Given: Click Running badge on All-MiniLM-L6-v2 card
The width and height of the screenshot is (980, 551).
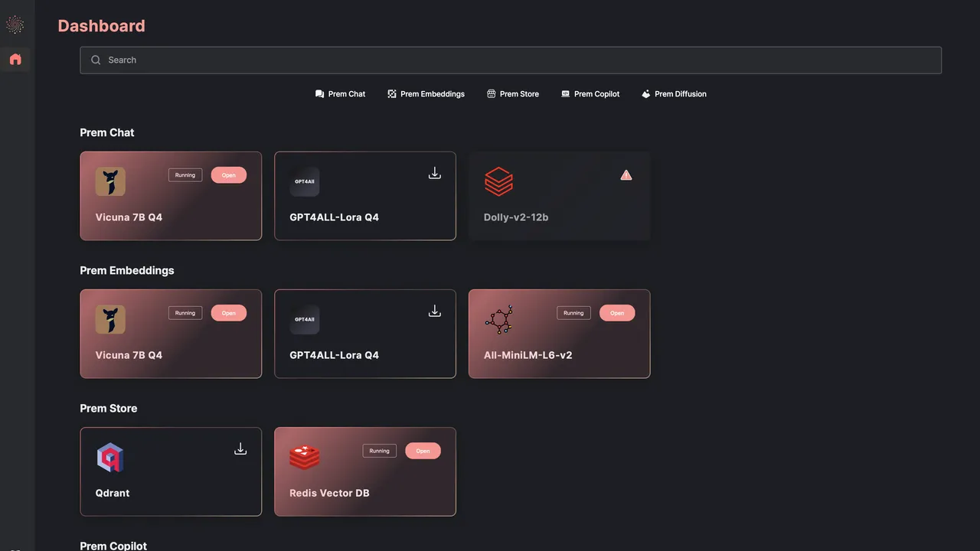Looking at the screenshot, I should click(573, 313).
